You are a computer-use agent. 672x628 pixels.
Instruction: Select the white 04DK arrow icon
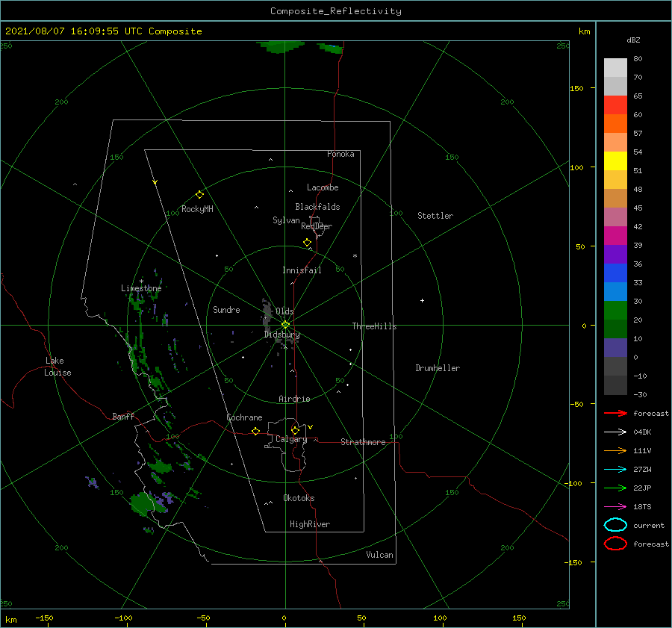pos(615,432)
